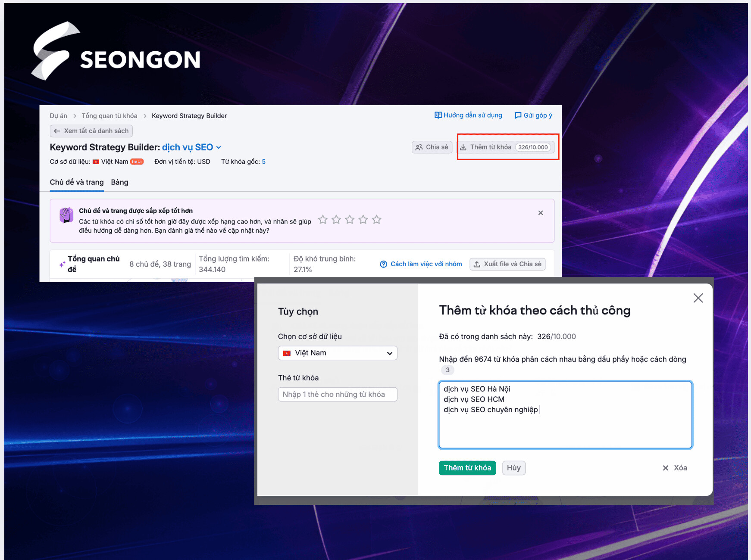Click the question mark icon before Cách làm việc
This screenshot has height=560, width=751.
pos(383,264)
